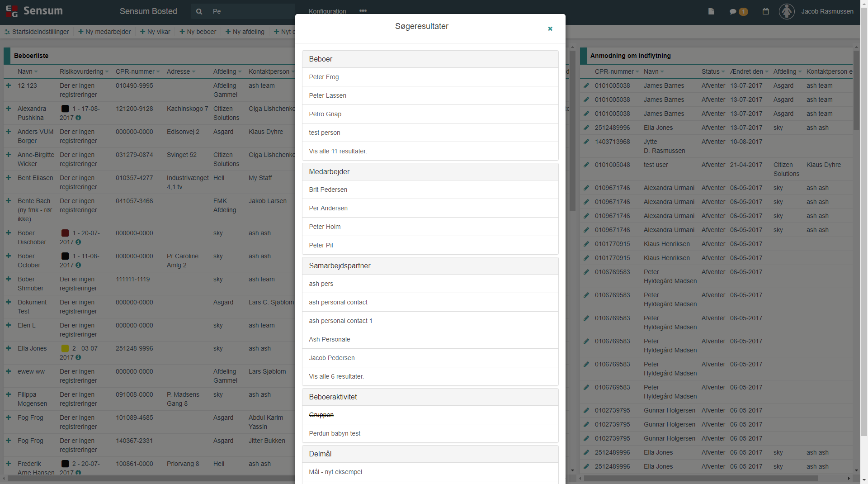The height and width of the screenshot is (484, 868).
Task: Open the Risikovurdering column dropdown
Action: (x=107, y=72)
